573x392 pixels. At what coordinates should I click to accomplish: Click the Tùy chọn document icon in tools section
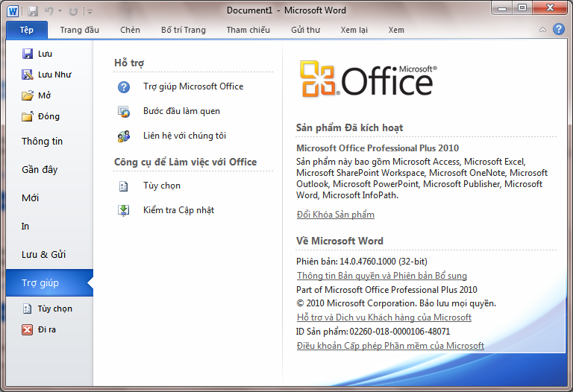[x=124, y=186]
